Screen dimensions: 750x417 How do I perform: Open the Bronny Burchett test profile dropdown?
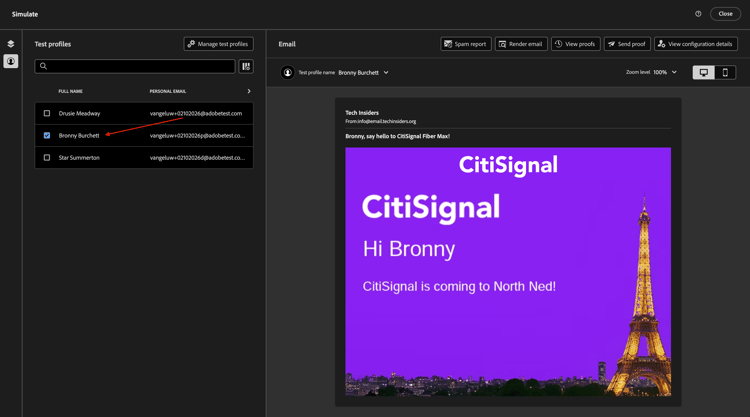point(364,73)
